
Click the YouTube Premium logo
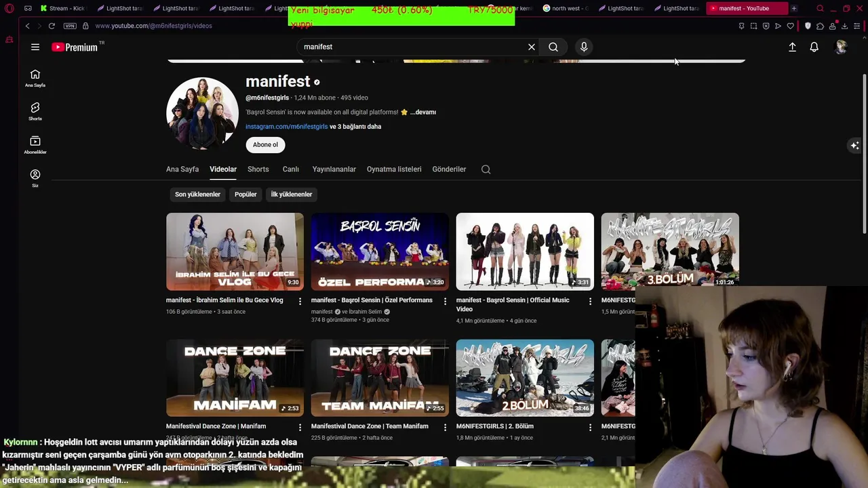coord(75,47)
